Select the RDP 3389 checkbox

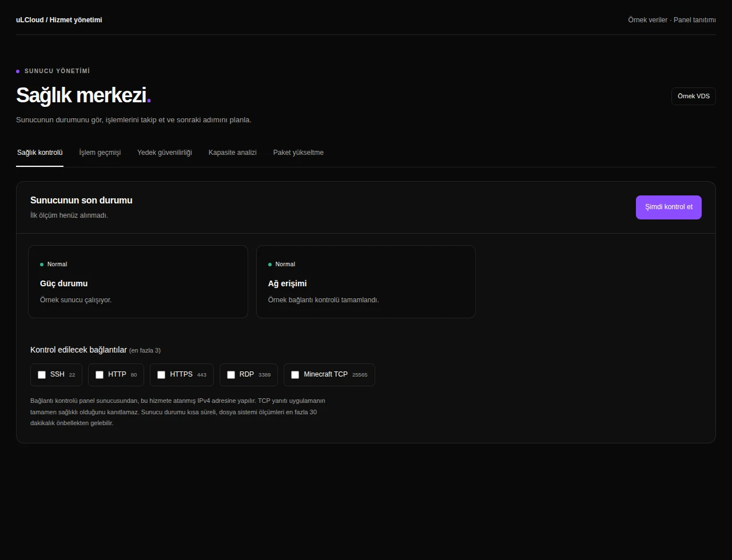coord(231,375)
